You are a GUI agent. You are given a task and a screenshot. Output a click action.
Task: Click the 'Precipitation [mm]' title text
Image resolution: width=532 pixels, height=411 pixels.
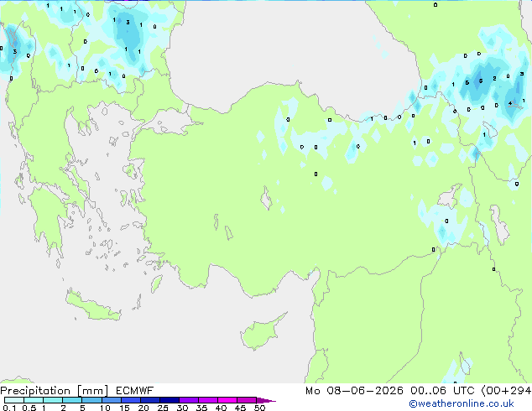54,391
